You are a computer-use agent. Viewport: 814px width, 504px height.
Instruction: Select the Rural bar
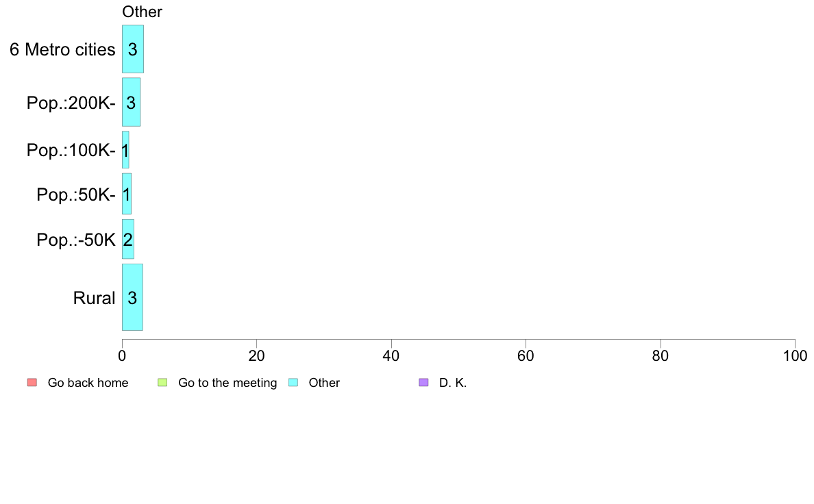132,297
